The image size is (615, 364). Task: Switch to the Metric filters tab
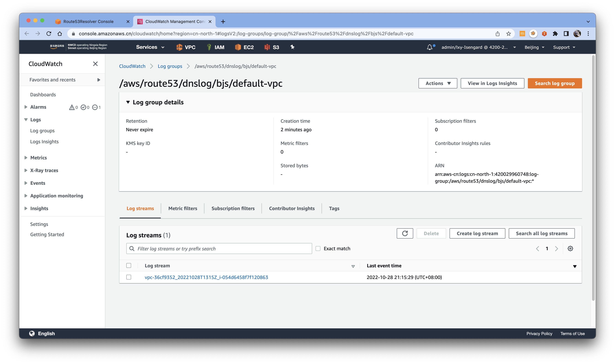(x=183, y=209)
